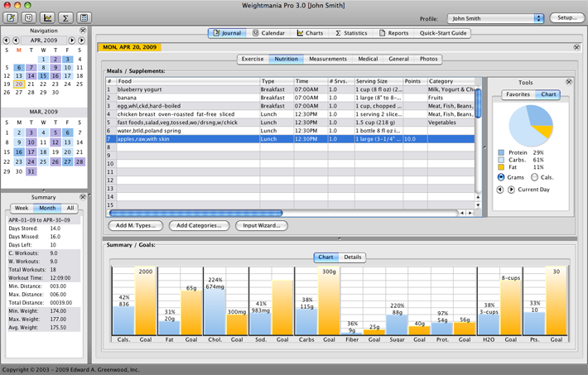Click the Statistics sigma toolbar icon
Viewport: 588px width, 375px height.
pos(65,17)
